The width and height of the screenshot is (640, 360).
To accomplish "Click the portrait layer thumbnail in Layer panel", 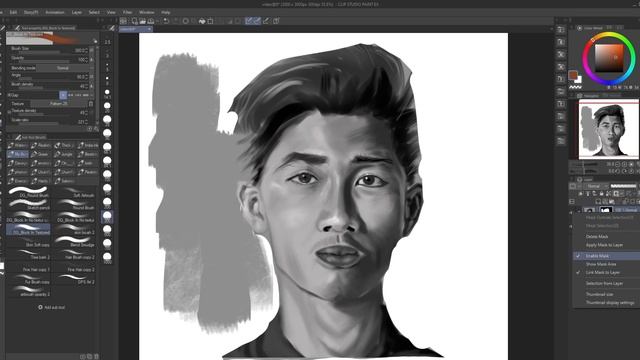I will 589,210.
